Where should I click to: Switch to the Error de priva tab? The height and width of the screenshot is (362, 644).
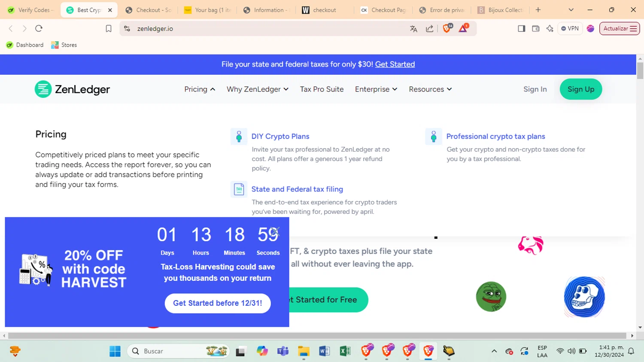(x=443, y=10)
